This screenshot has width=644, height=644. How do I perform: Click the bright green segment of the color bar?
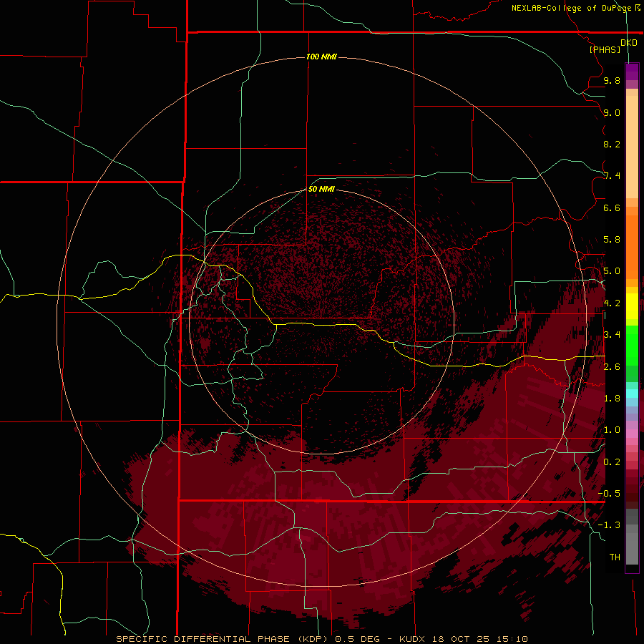[x=632, y=345]
